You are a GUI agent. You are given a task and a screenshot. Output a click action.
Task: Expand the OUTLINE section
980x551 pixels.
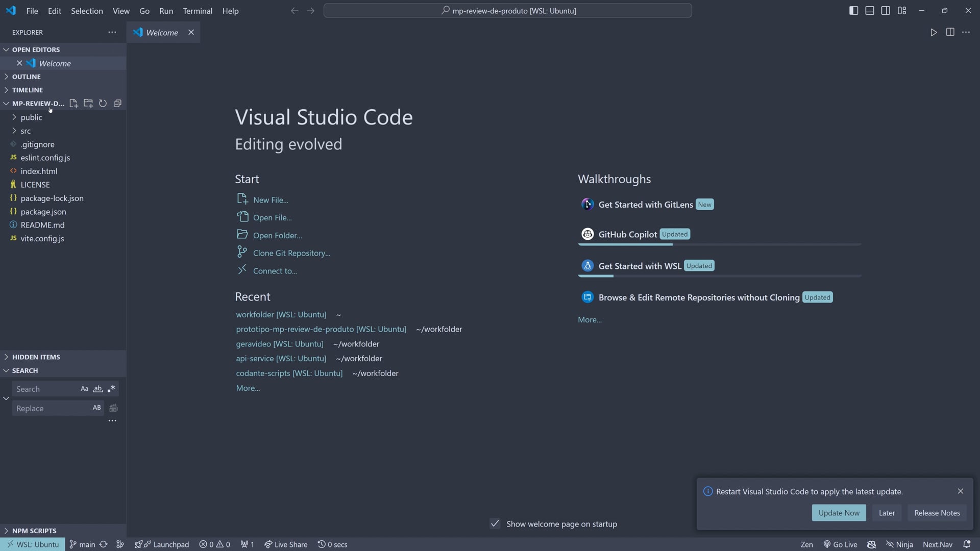pyautogui.click(x=27, y=77)
